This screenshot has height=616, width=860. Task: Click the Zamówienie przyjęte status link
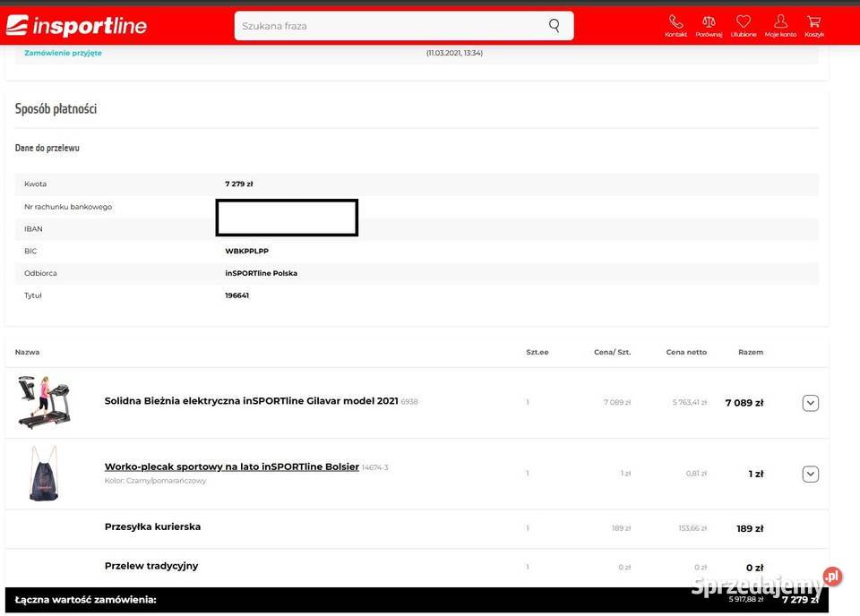[63, 53]
